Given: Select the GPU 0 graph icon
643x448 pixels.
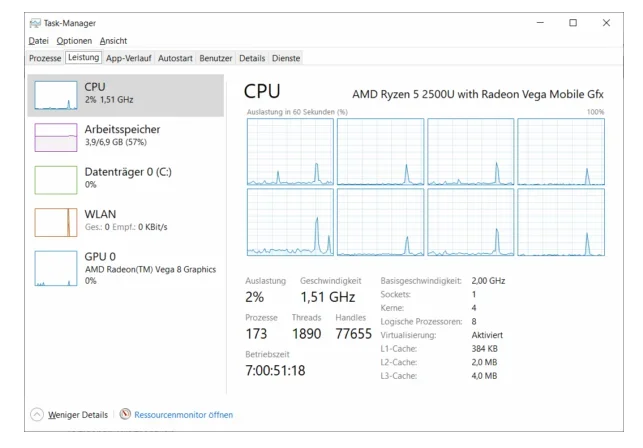Looking at the screenshot, I should pos(56,269).
